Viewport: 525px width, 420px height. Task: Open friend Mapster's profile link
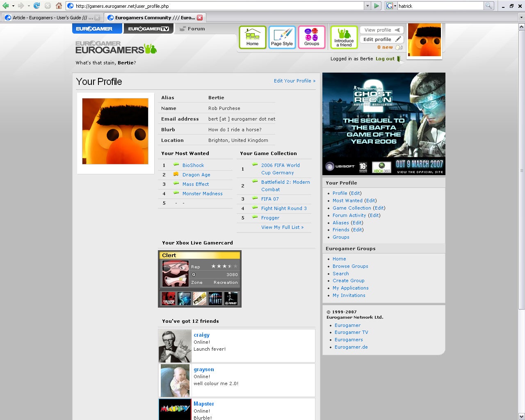(204, 404)
